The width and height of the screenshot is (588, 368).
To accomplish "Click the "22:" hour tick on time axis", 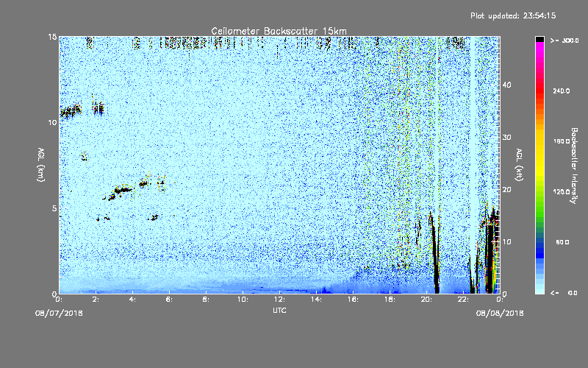I will [x=463, y=300].
